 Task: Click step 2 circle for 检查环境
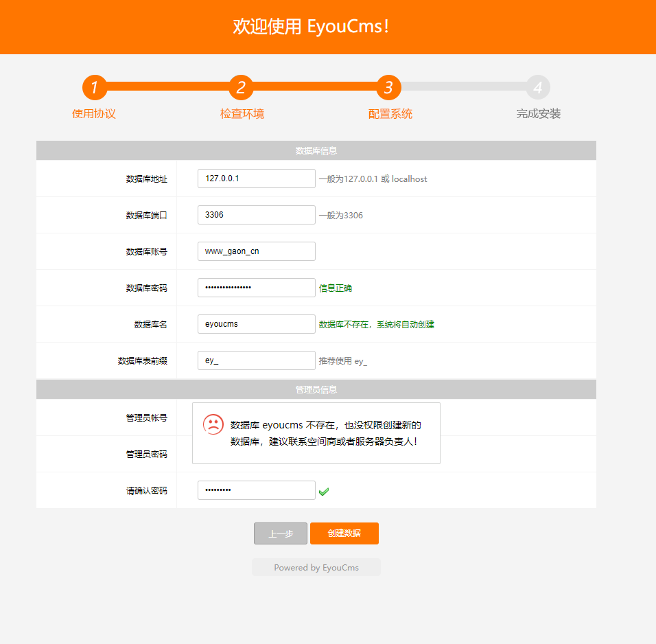(241, 87)
